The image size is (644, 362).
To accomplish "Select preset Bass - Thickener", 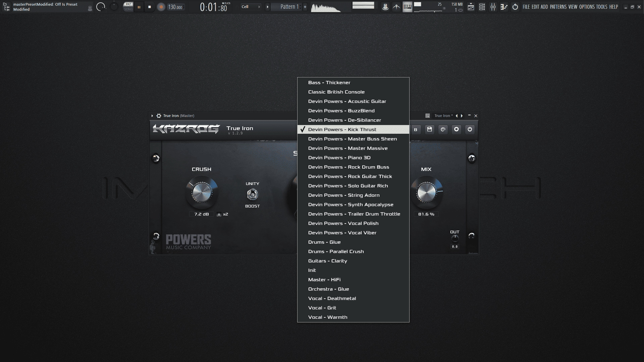I will click(353, 82).
